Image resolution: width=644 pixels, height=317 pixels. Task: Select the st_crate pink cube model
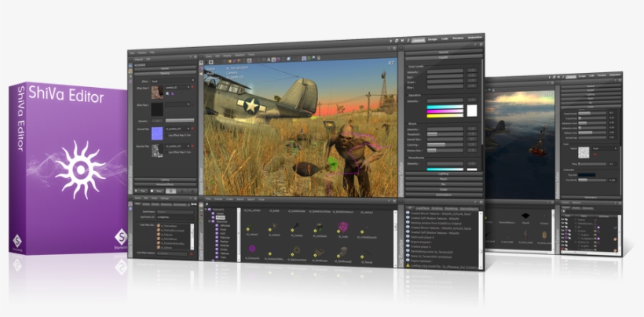pyautogui.click(x=343, y=228)
